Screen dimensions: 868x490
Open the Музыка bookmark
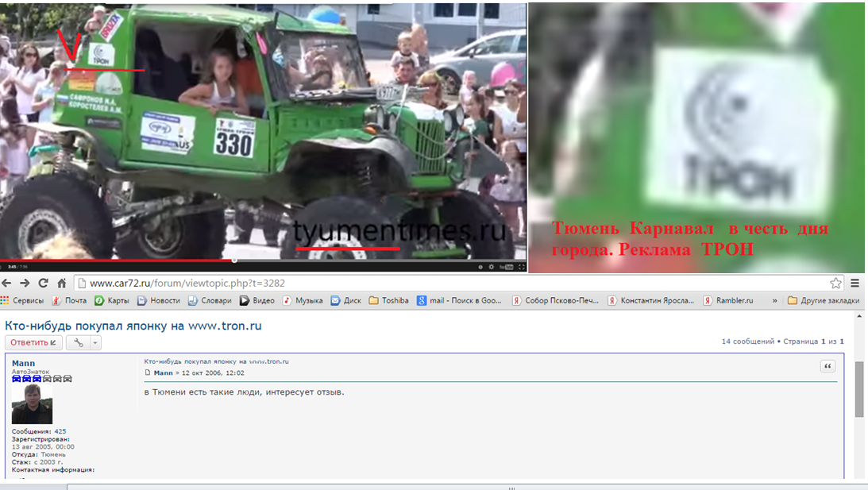(x=303, y=301)
